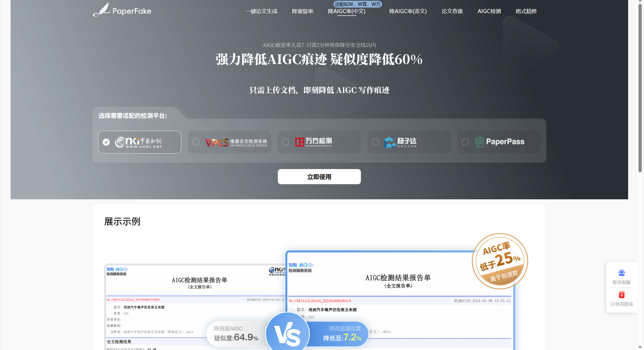
Task: Click the AIGC率低于25% refund badge
Action: click(500, 261)
